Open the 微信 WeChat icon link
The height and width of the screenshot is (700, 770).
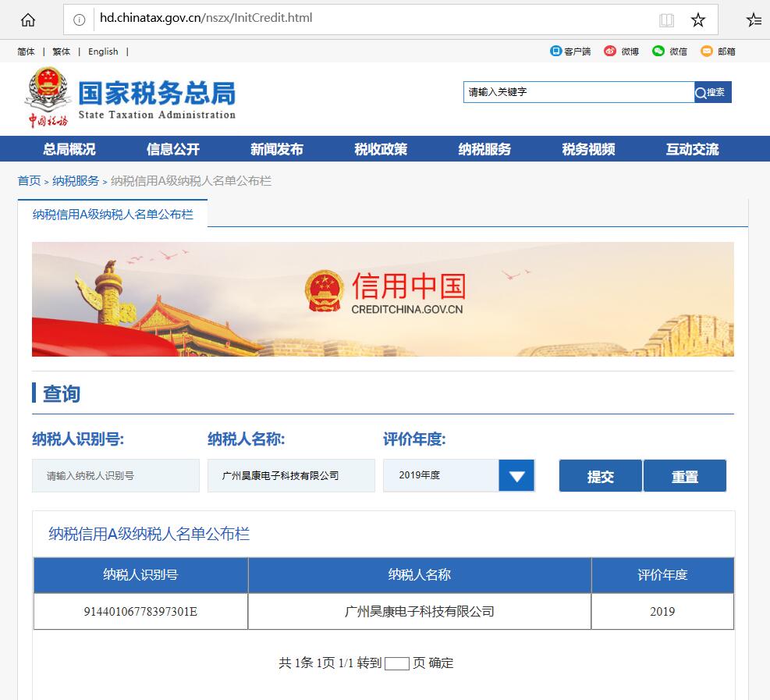coord(658,52)
